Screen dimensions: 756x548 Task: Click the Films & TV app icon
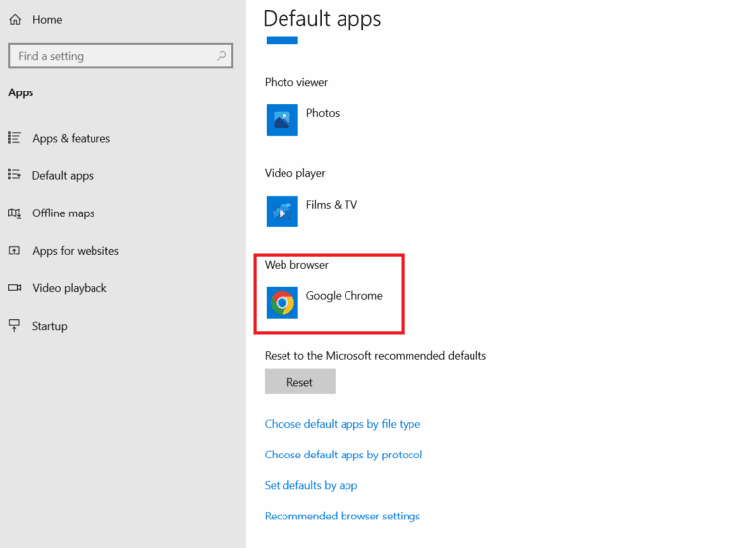click(282, 212)
